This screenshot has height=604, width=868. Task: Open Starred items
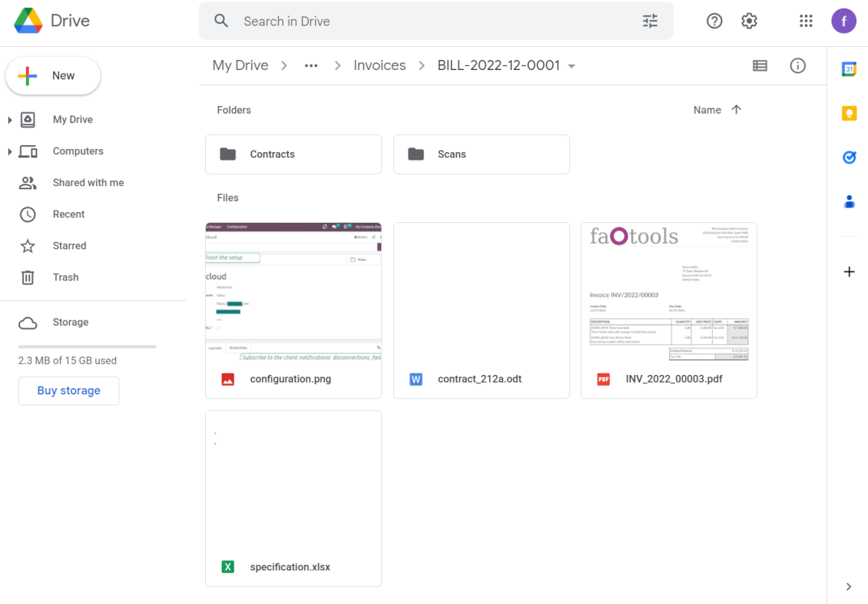[70, 246]
